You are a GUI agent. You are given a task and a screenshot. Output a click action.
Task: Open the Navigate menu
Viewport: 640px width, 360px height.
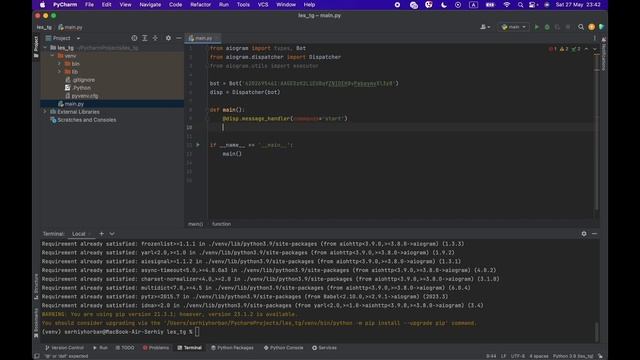[x=150, y=5]
